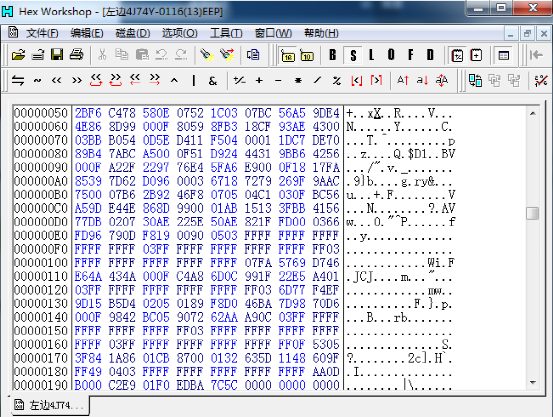Toggle the structure viewer panel icon

504,55
